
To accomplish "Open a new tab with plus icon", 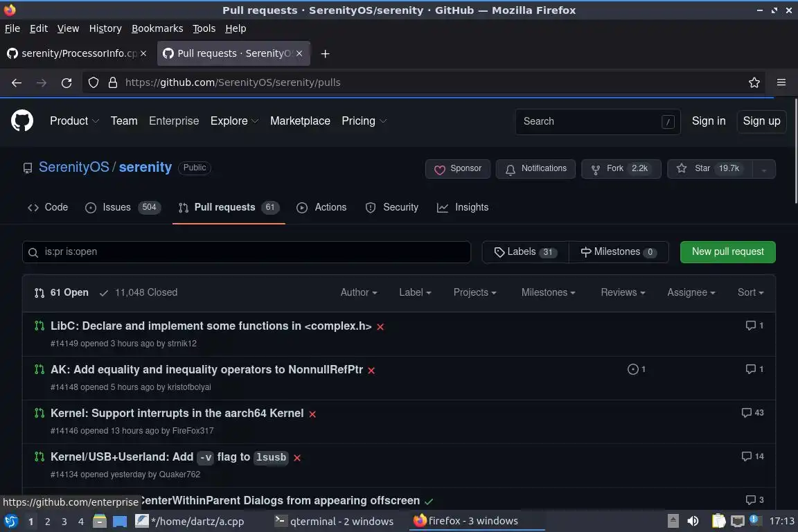I will point(325,53).
